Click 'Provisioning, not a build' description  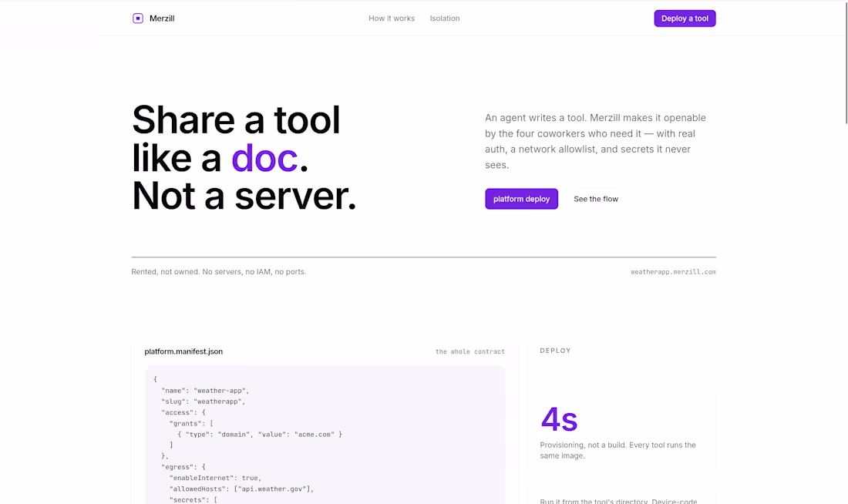pos(617,450)
